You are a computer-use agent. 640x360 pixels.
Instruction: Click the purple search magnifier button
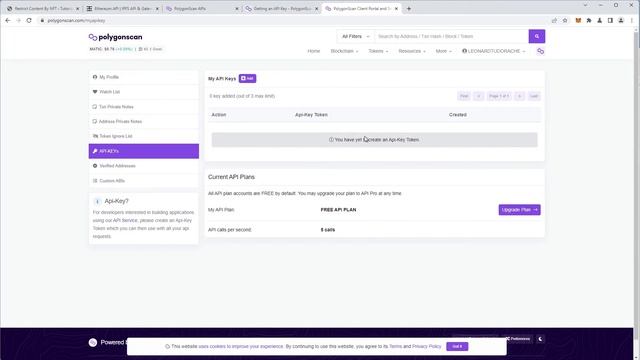click(x=537, y=36)
